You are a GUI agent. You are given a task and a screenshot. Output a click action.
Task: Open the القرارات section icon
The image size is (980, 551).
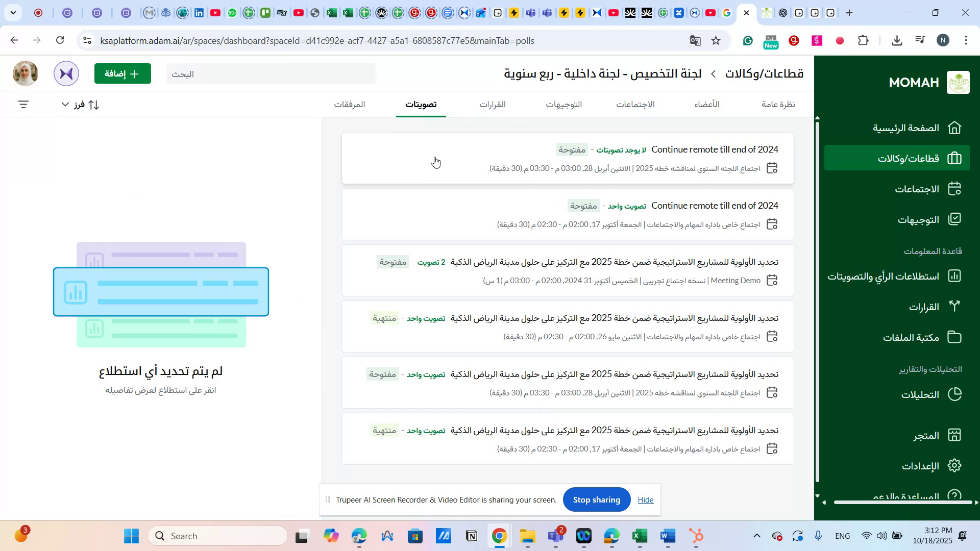click(x=954, y=306)
